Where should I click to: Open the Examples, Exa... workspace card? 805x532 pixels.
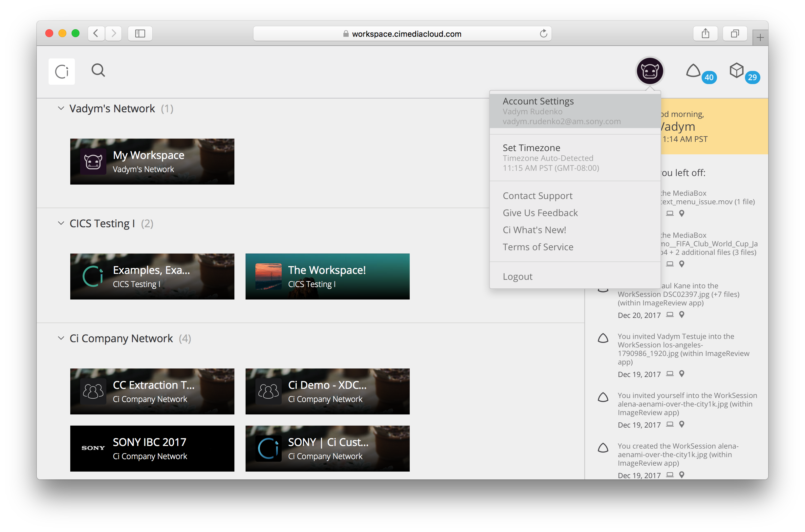click(x=152, y=277)
